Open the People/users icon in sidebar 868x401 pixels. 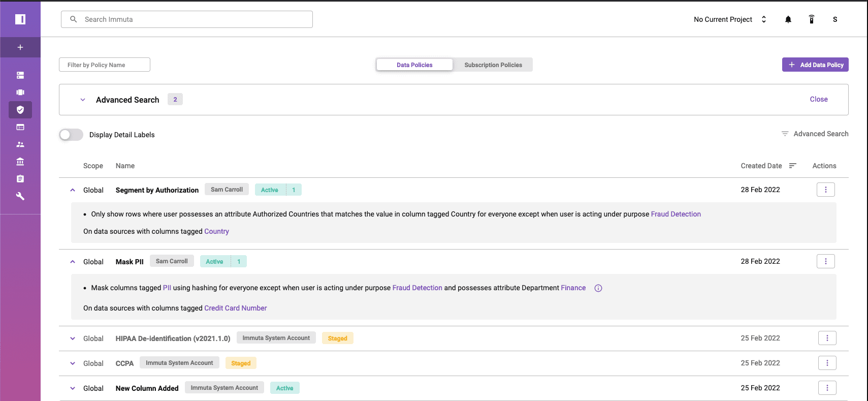pyautogui.click(x=20, y=144)
